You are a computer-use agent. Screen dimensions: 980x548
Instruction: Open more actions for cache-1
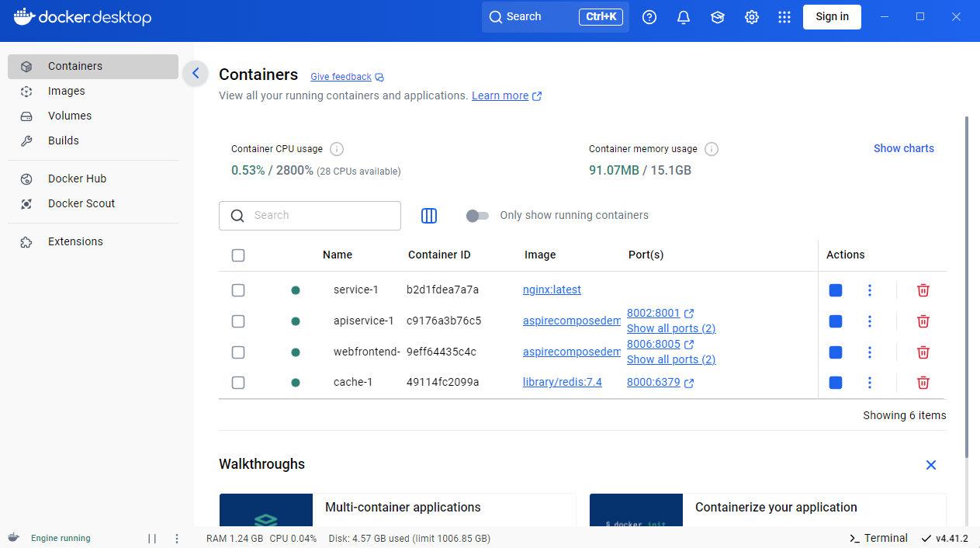coord(870,383)
